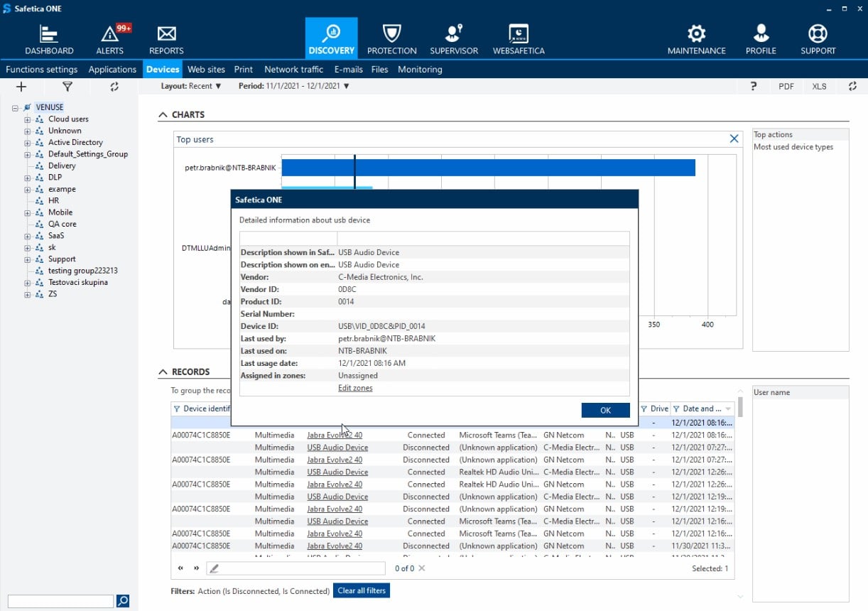868x611 pixels.
Task: Go to next records page
Action: (x=197, y=568)
